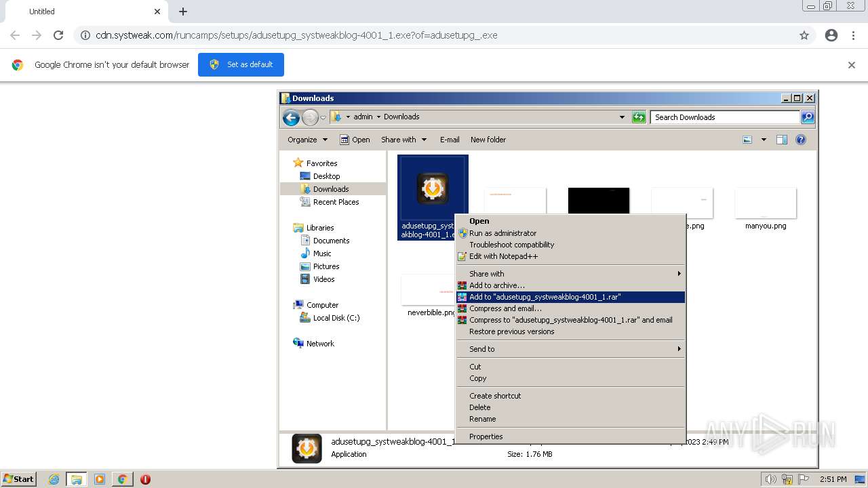The height and width of the screenshot is (488, 868).
Task: Choose Troubleshoot compatibility
Action: 570,245
